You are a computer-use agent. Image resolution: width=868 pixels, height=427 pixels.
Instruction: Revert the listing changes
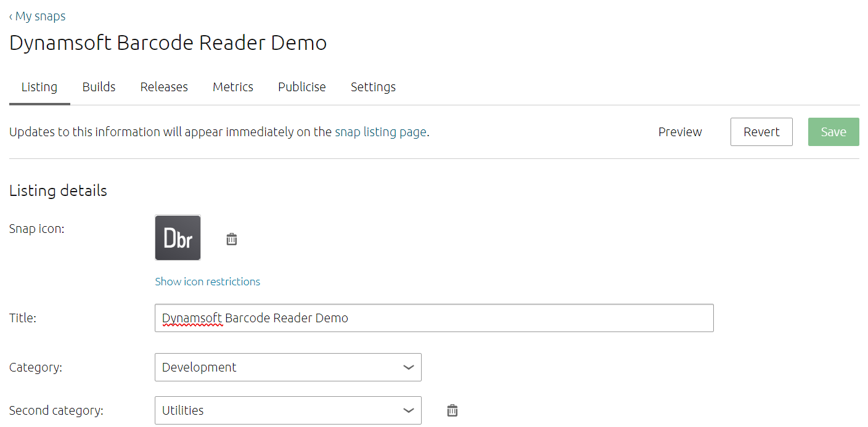(x=761, y=131)
